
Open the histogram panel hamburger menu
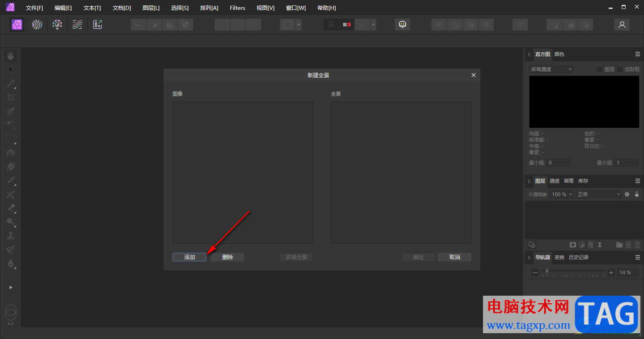tap(638, 54)
